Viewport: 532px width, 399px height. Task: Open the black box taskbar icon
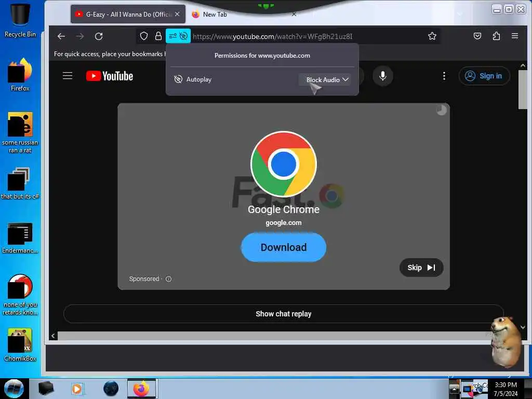point(46,389)
